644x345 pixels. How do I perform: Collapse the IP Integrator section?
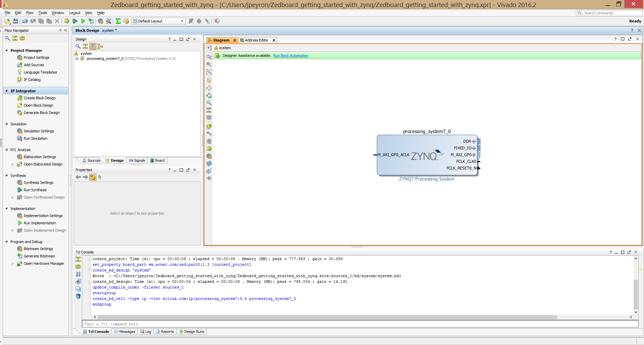pyautogui.click(x=6, y=91)
